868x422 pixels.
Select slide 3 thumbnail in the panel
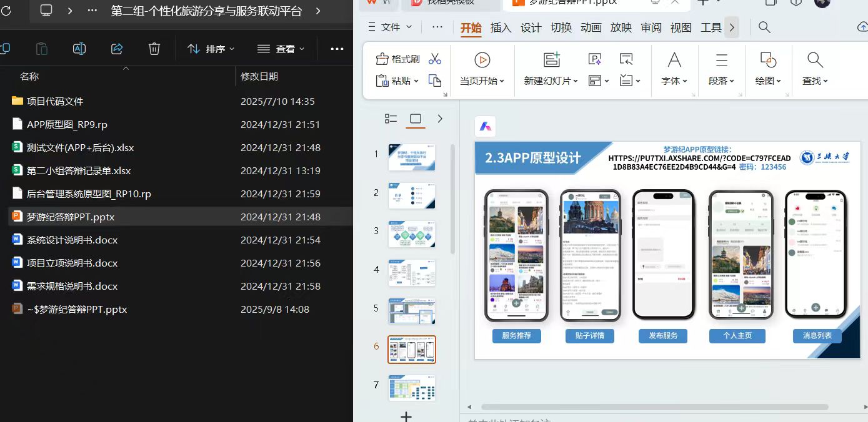click(x=412, y=234)
